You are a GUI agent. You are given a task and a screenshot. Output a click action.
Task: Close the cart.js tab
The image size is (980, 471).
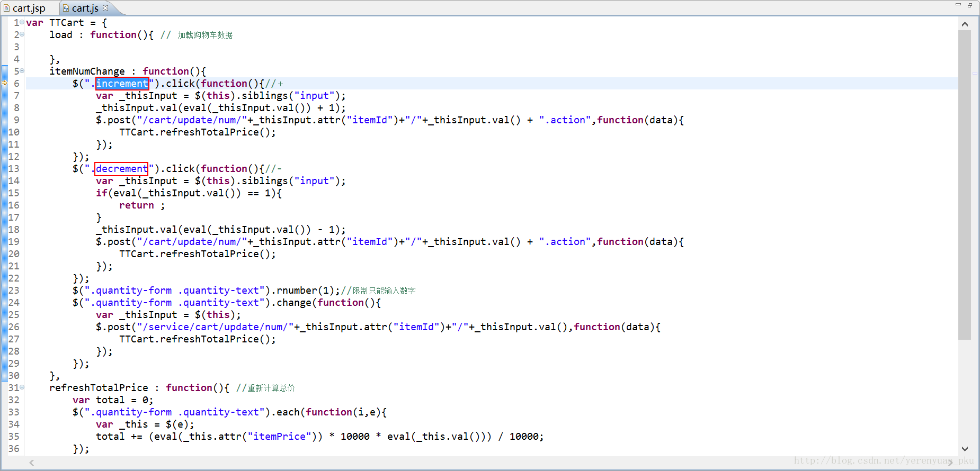click(x=105, y=7)
